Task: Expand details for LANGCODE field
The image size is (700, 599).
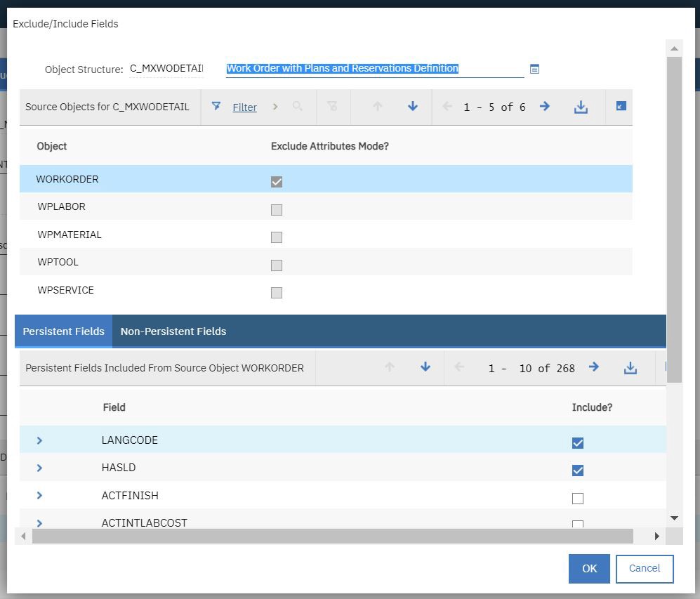Action: tap(39, 440)
